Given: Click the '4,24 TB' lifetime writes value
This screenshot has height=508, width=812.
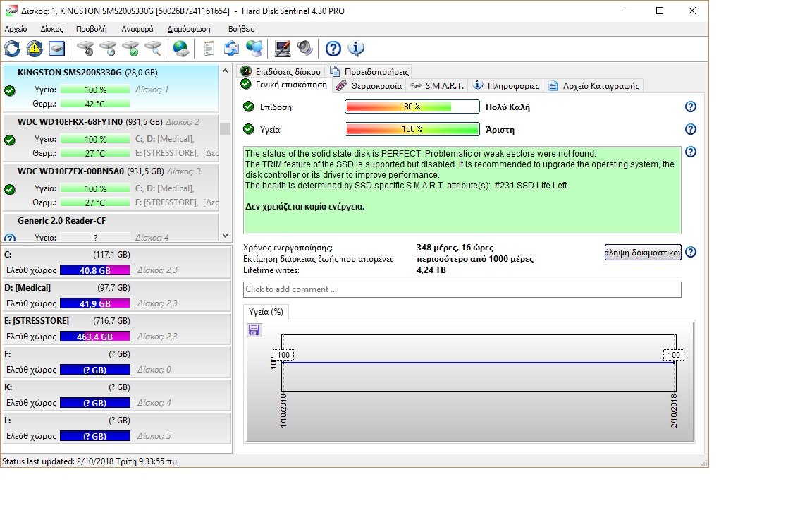Looking at the screenshot, I should 431,270.
